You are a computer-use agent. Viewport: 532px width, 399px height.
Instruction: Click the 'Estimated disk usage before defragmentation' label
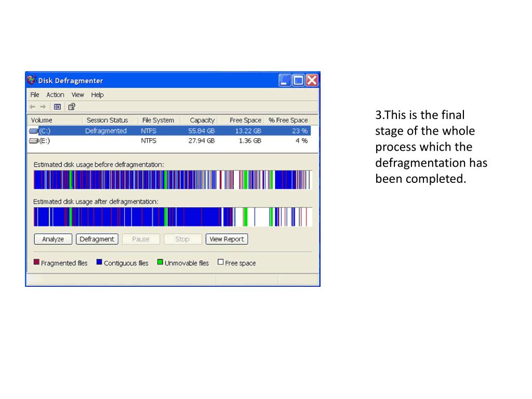click(99, 165)
